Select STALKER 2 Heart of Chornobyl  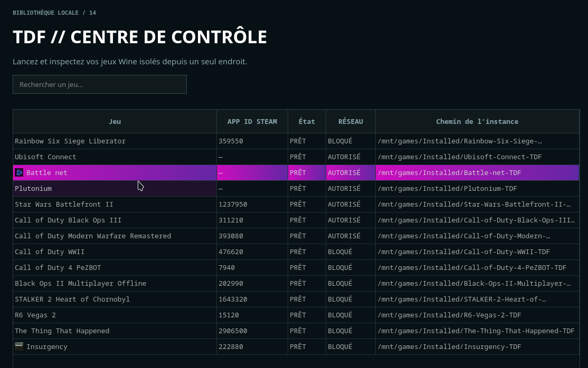point(72,299)
